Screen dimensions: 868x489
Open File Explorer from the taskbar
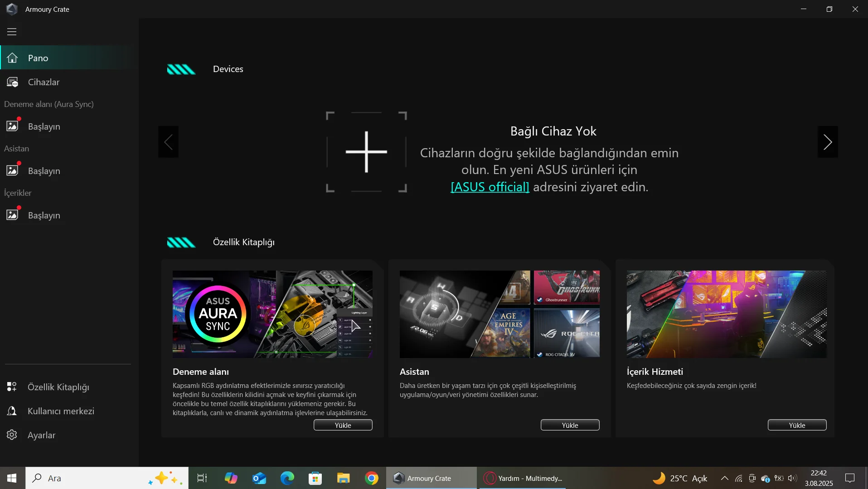click(x=343, y=478)
